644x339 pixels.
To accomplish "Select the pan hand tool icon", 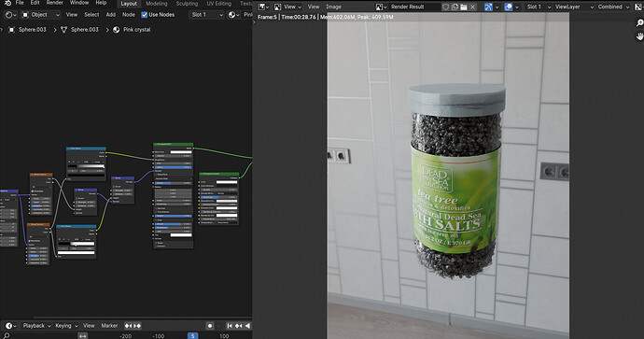I will 639,36.
